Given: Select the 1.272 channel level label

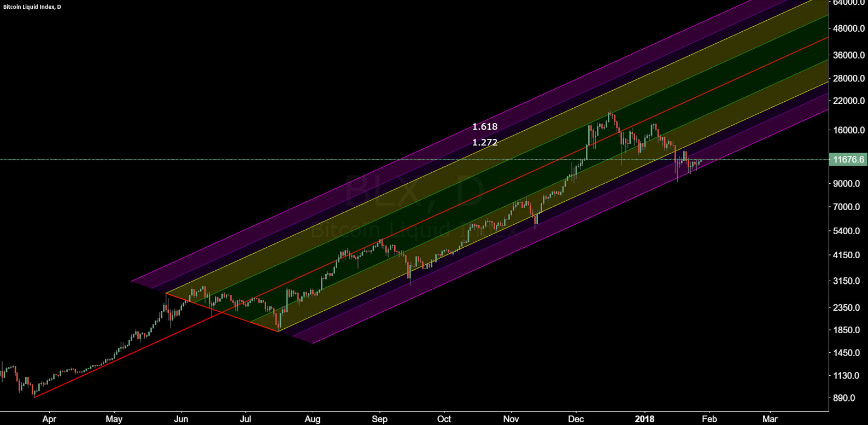Looking at the screenshot, I should click(x=485, y=142).
